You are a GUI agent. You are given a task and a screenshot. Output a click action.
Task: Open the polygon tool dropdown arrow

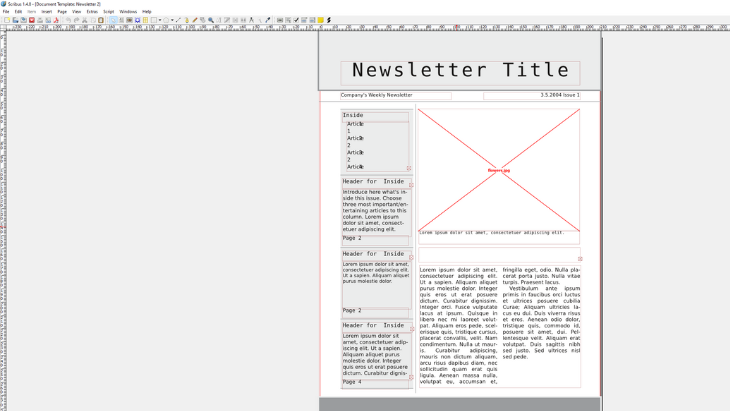[x=172, y=20]
